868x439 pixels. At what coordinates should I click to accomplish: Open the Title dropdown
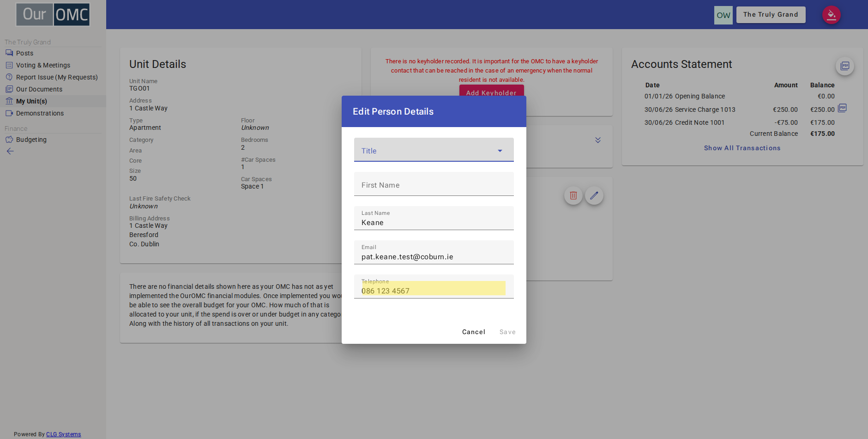(434, 150)
